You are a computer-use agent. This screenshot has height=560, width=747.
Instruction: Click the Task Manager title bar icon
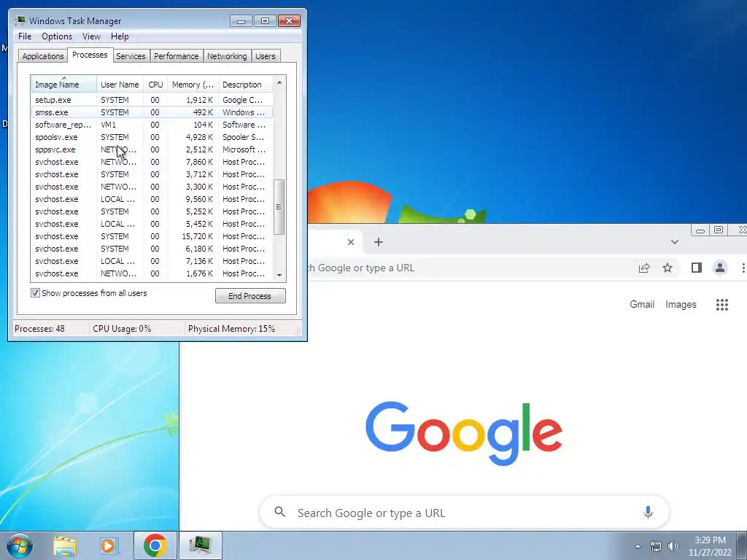click(20, 21)
